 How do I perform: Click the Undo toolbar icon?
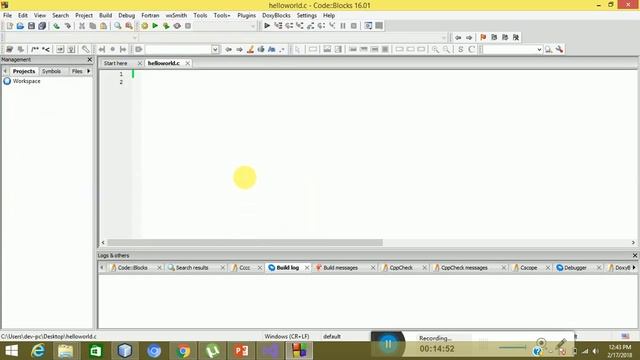click(x=56, y=26)
